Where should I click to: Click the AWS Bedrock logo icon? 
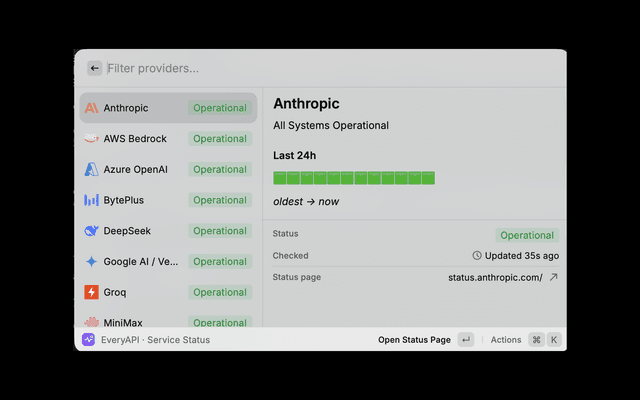[91, 138]
